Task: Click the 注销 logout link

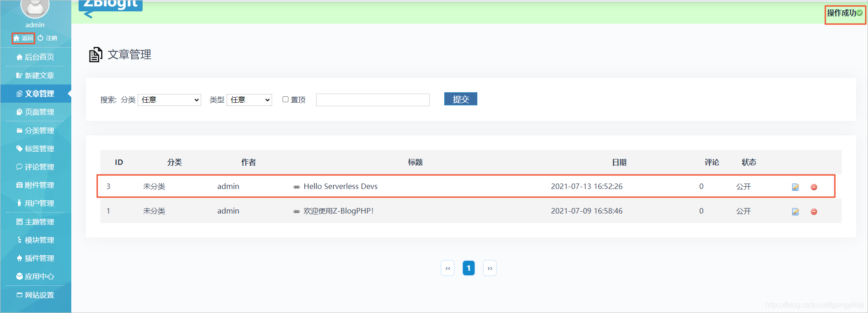Action: 47,38
